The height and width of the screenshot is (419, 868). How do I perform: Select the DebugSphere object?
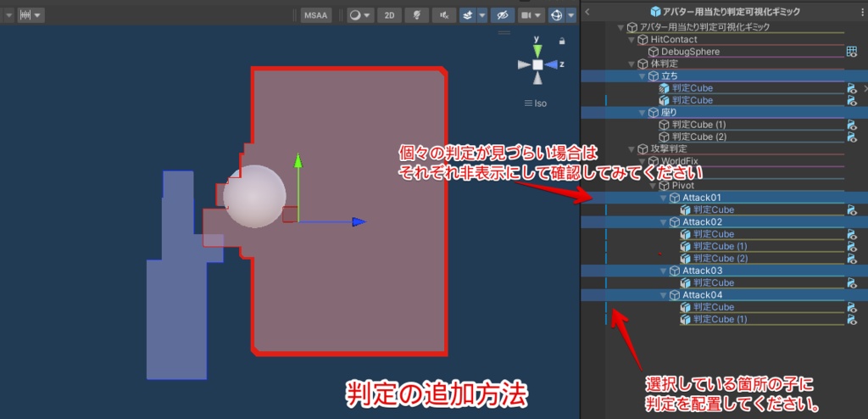pyautogui.click(x=690, y=52)
